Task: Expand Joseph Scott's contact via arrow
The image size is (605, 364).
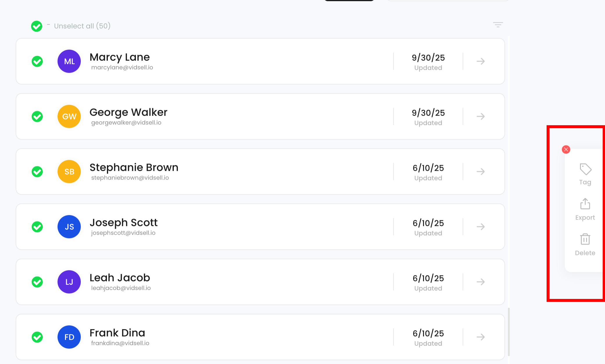Action: coord(481,227)
